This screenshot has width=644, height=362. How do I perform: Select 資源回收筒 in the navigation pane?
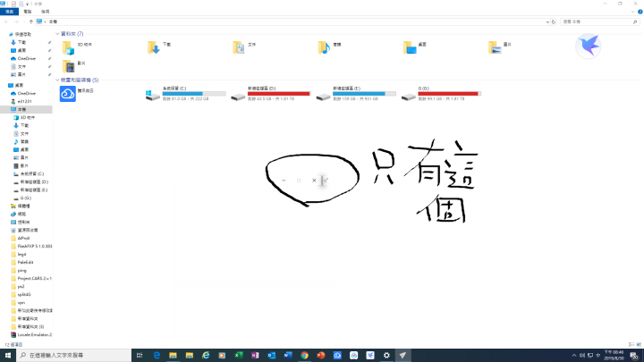[27, 231]
